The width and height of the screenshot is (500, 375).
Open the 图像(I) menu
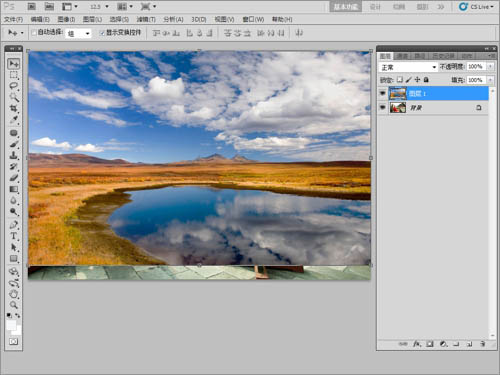tap(66, 20)
